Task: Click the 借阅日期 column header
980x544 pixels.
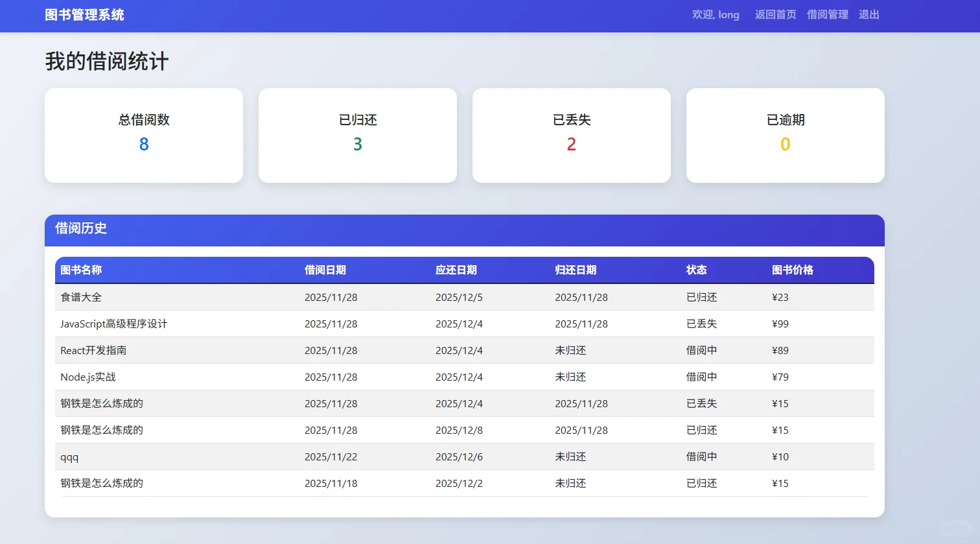Action: tap(325, 270)
